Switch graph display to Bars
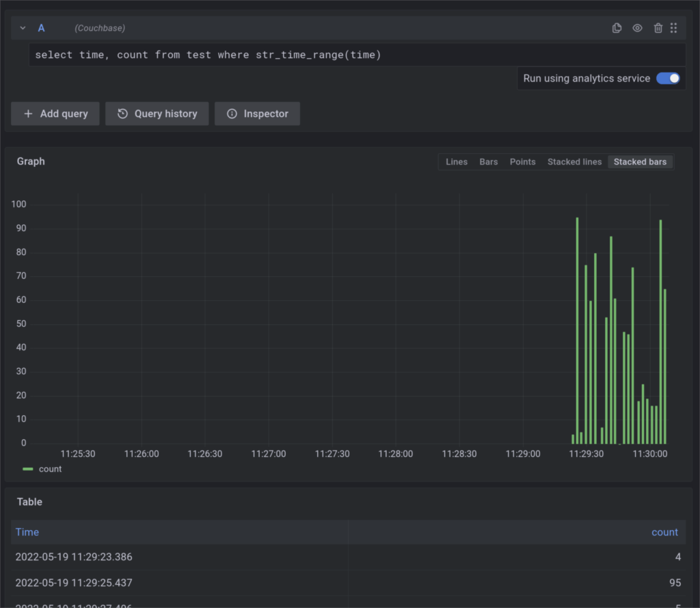 coord(488,161)
